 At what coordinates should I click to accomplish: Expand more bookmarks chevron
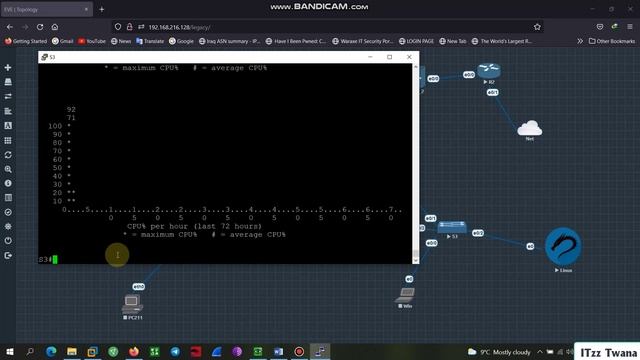[580, 41]
